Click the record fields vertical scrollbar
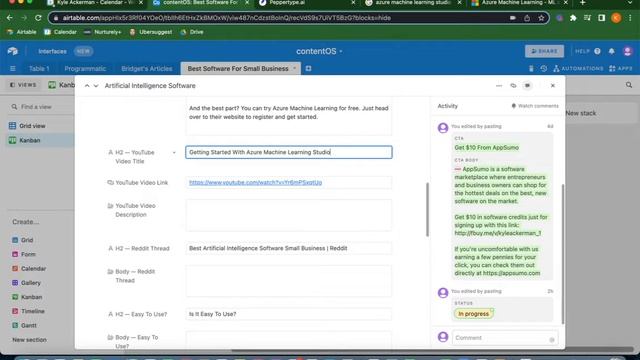 [427, 209]
